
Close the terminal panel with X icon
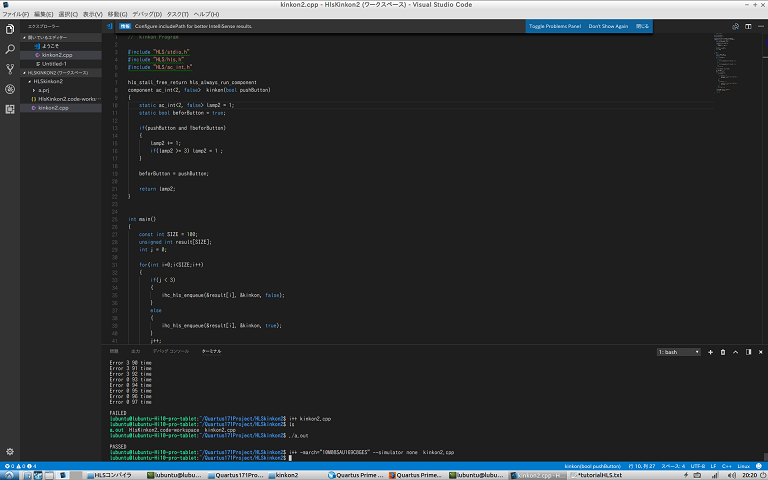761,352
